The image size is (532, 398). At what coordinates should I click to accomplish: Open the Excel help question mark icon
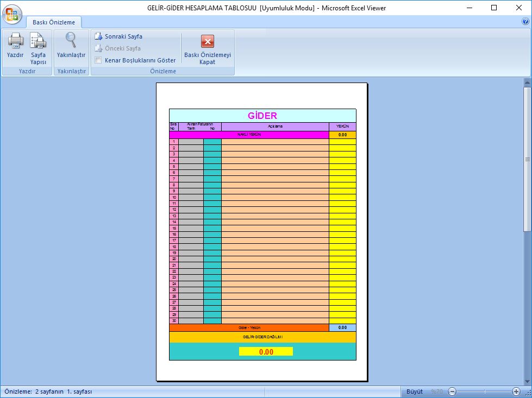525,22
